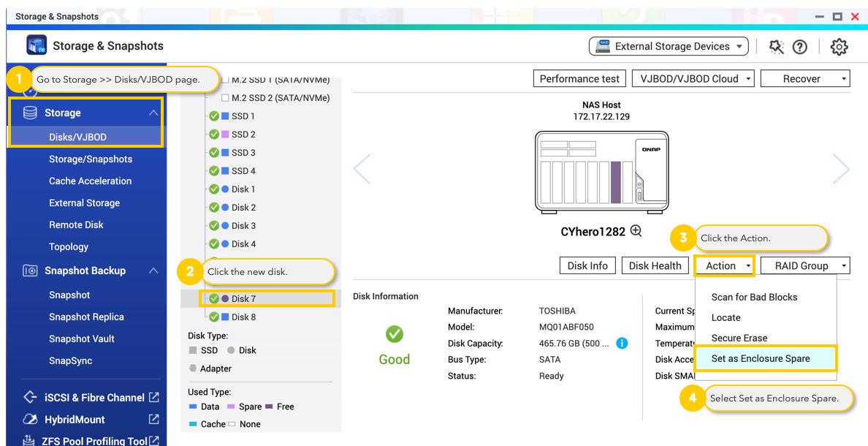
Task: Expand the VJBOD/VJBOD Cloud dropdown
Action: [x=695, y=79]
